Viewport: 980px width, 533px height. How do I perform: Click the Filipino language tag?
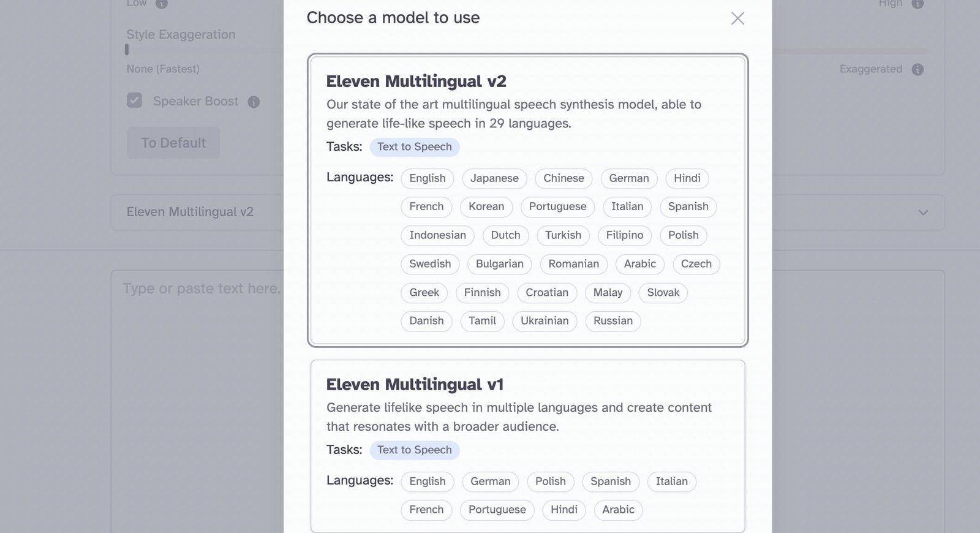[x=625, y=235]
